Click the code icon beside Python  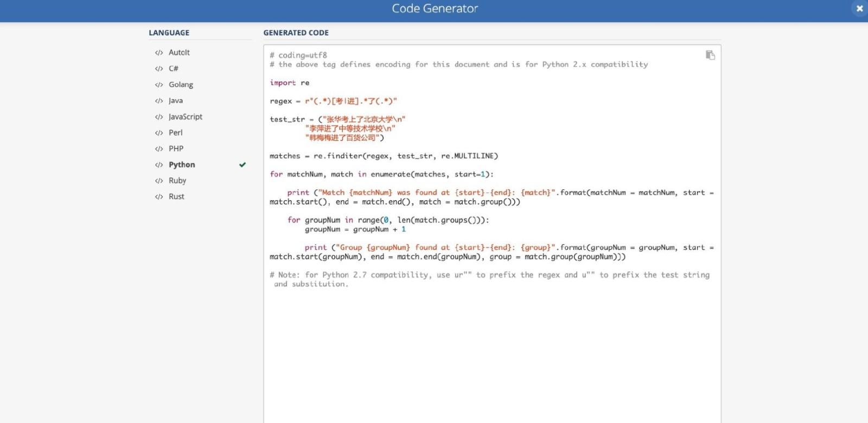159,165
